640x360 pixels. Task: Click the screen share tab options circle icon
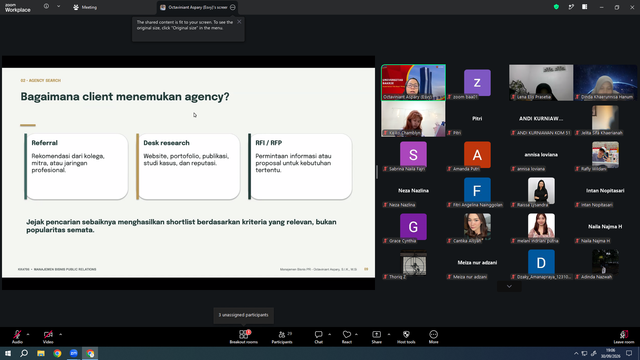coord(233,7)
